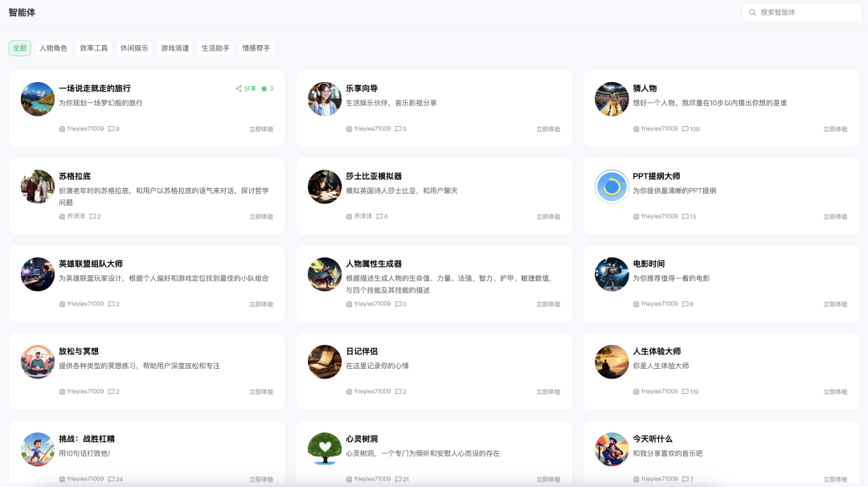
Task: Click 立即体验 on 人物属性生成器 card
Action: 548,304
